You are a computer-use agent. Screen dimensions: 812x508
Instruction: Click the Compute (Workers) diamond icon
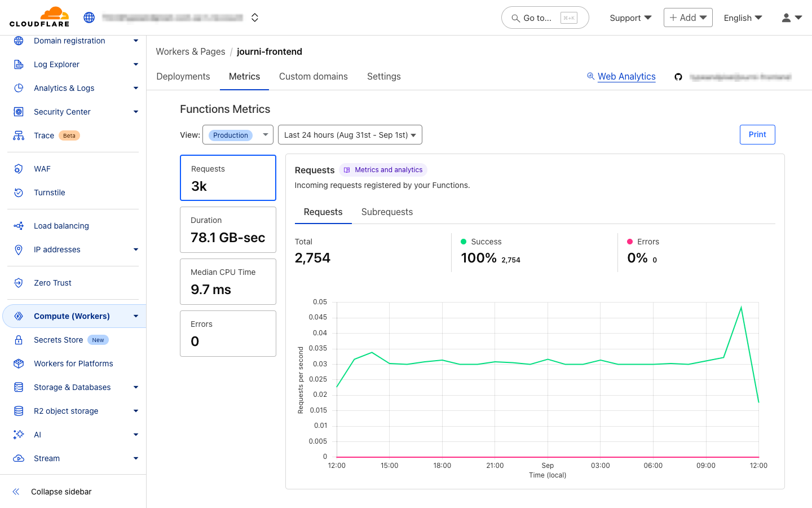(x=19, y=316)
